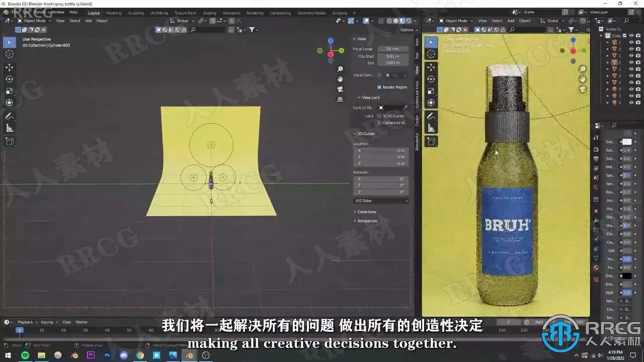Viewport: 644px width, 362px height.
Task: Toggle the Local Camera checkbox
Action: pyautogui.click(x=379, y=75)
